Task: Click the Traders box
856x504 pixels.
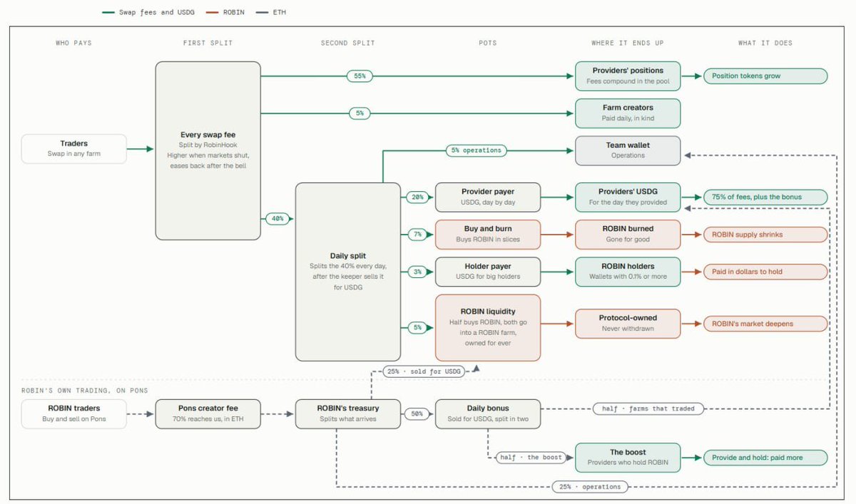Action: [74, 148]
